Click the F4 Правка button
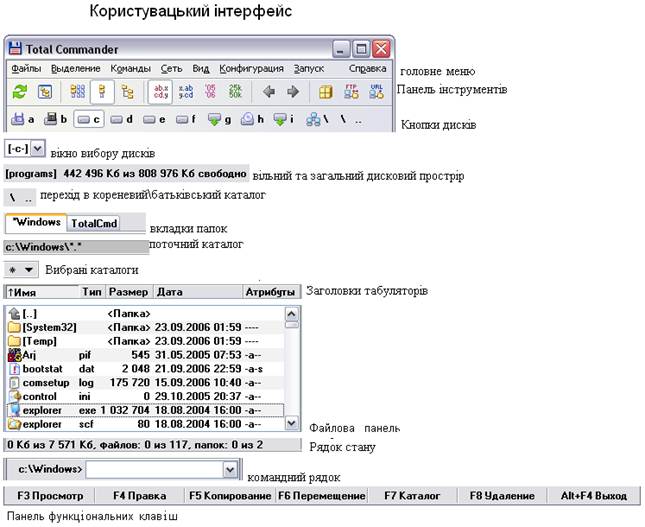Screen dimensions: 645x527 [x=139, y=496]
